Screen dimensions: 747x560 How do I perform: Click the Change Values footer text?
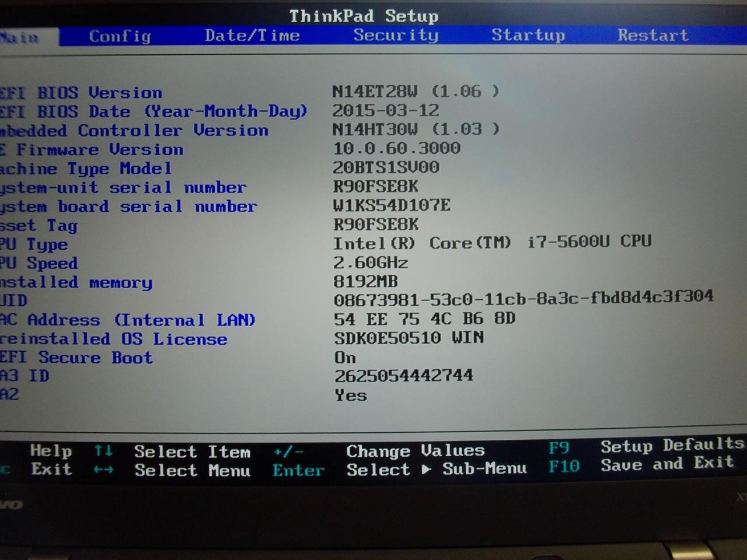point(415,451)
